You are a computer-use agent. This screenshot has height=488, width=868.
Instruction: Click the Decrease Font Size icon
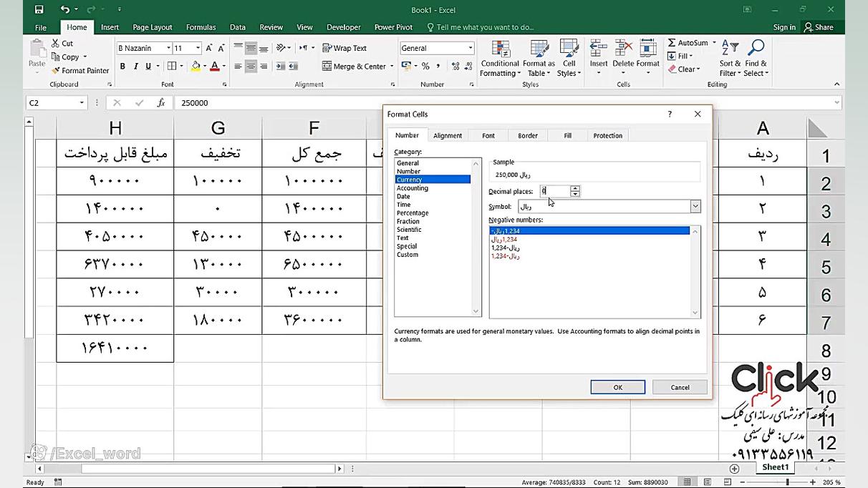[221, 48]
